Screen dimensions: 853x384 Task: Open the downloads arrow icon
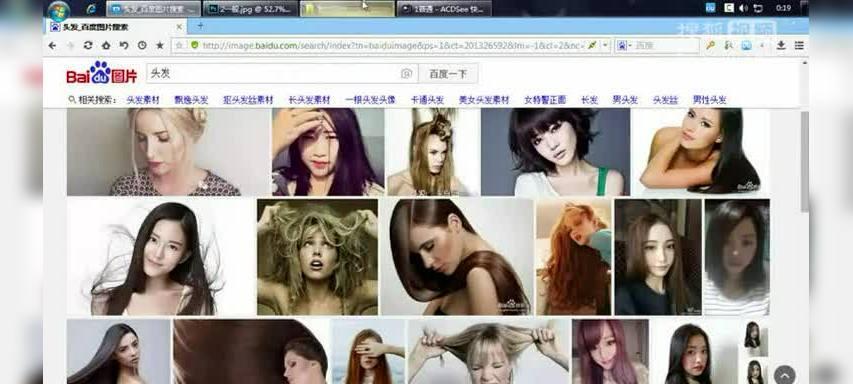781,46
